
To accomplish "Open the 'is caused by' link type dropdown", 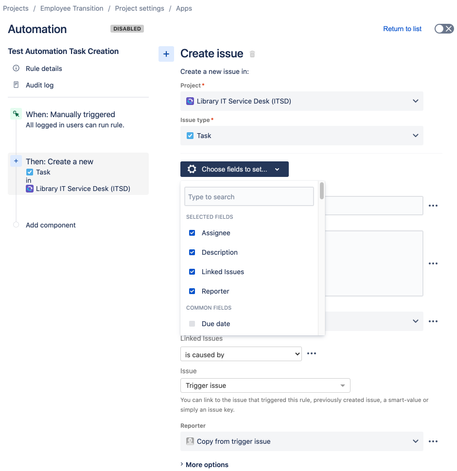I will (x=241, y=354).
